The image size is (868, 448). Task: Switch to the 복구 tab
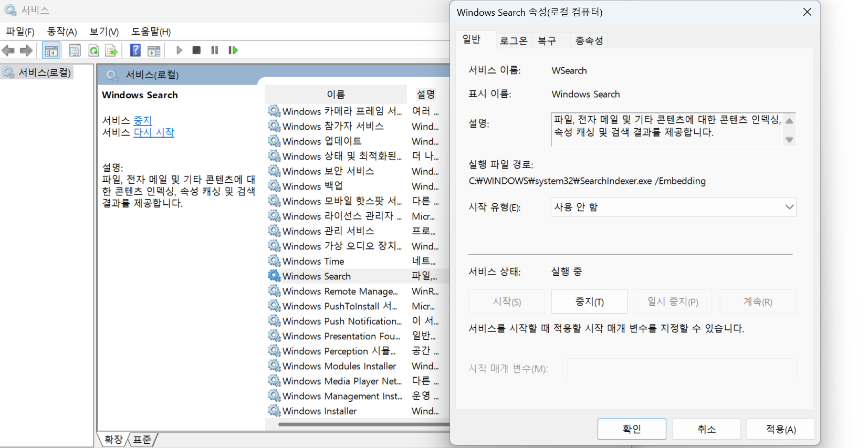(547, 40)
